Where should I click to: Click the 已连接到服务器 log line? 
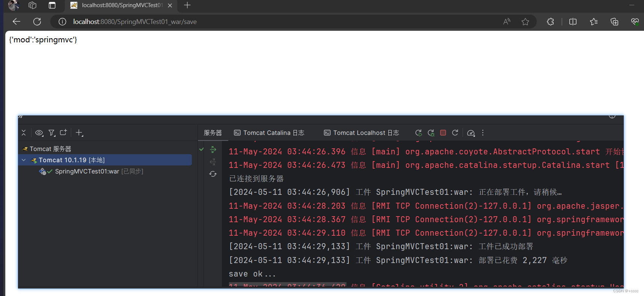coord(256,179)
